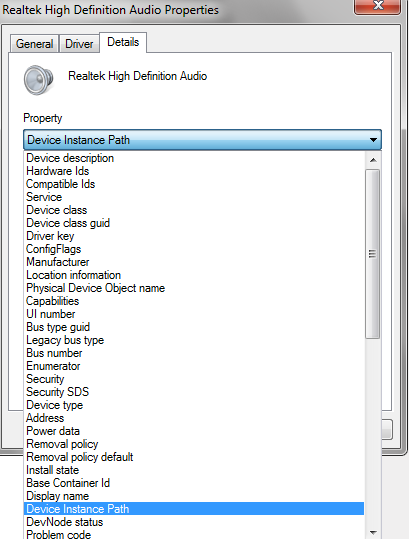
Task: Select 'Install state' in the list
Action: pos(194,470)
